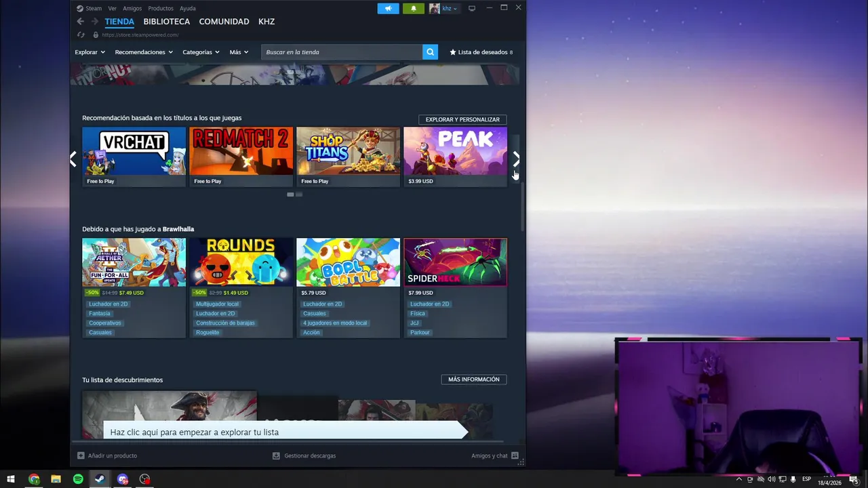Open the Amigos menu
This screenshot has height=488, width=868.
[132, 8]
